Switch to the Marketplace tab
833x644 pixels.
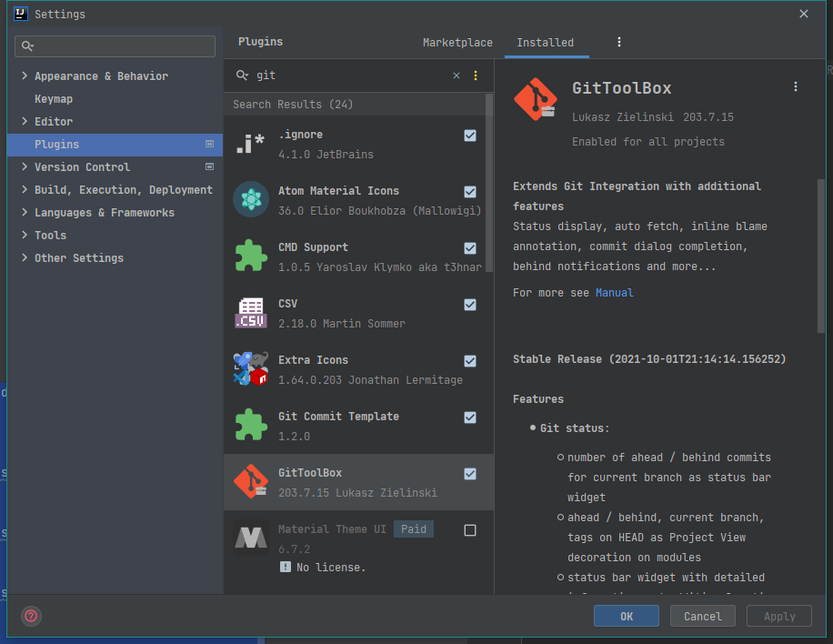coord(457,43)
